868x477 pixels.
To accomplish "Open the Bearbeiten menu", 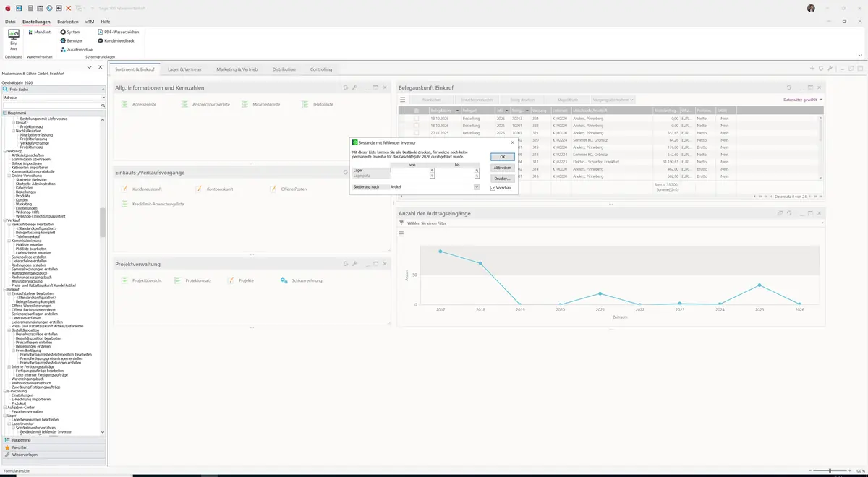I will 67,22.
